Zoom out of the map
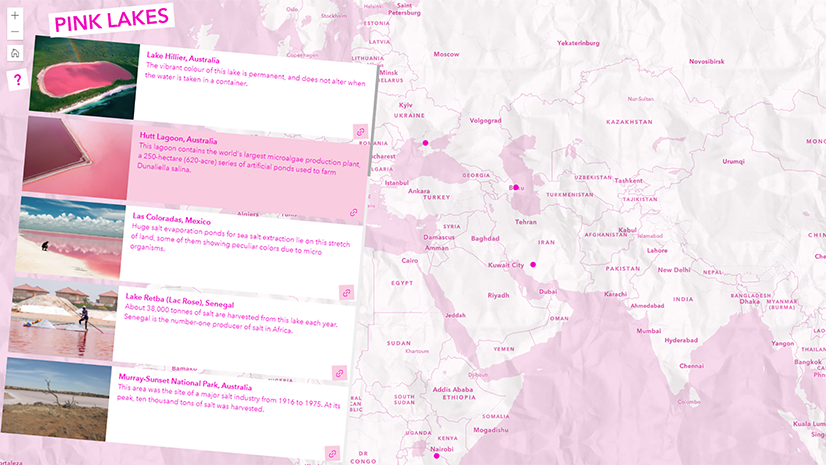826x465 pixels. click(x=15, y=32)
